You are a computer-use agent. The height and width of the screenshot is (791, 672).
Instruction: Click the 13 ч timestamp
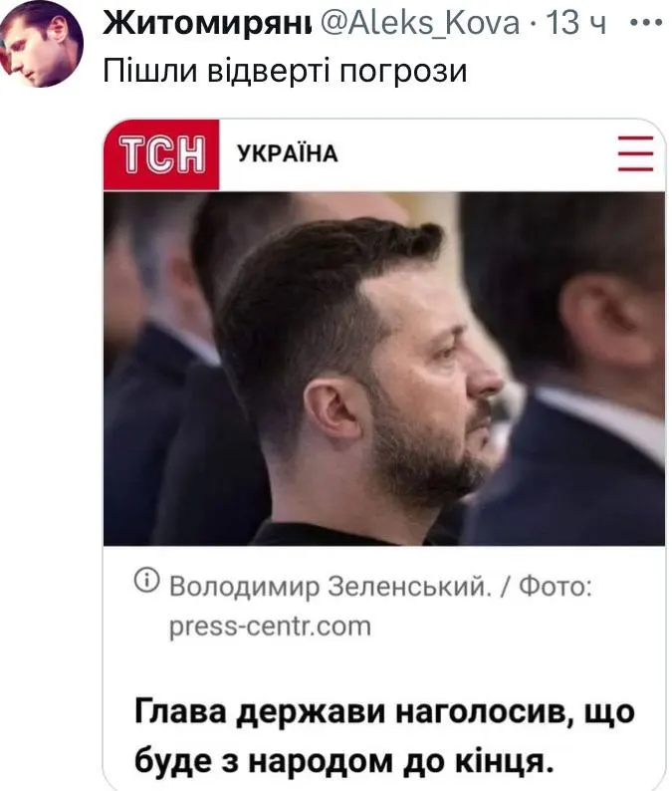[576, 23]
